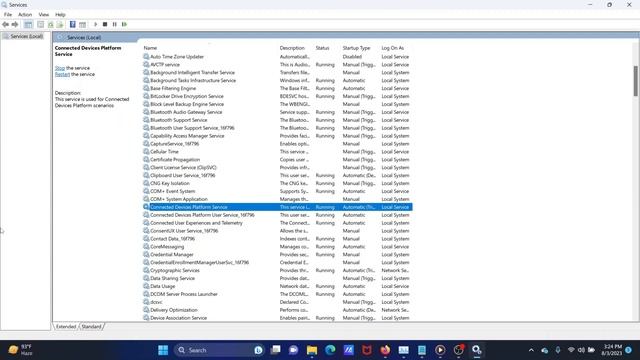Viewport: 640px width, 360px height.
Task: Select Client License Service (ClipSVC)
Action: [x=278, y=167]
